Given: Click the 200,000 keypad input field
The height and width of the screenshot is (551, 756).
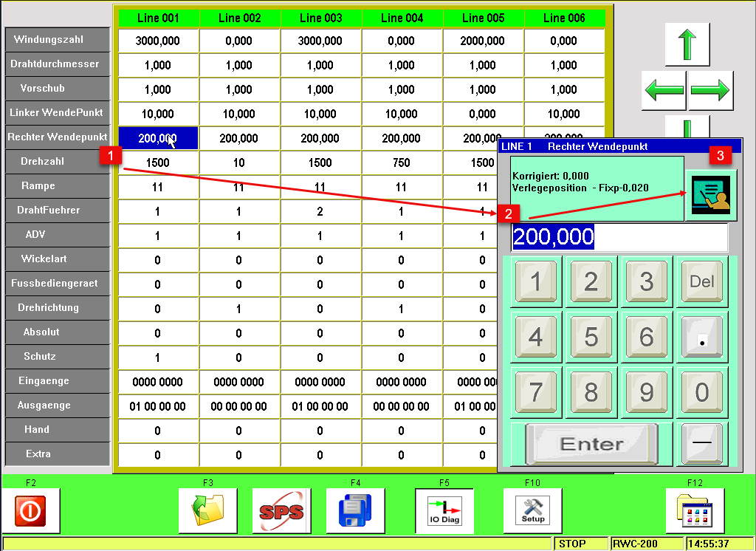Looking at the screenshot, I should 619,237.
